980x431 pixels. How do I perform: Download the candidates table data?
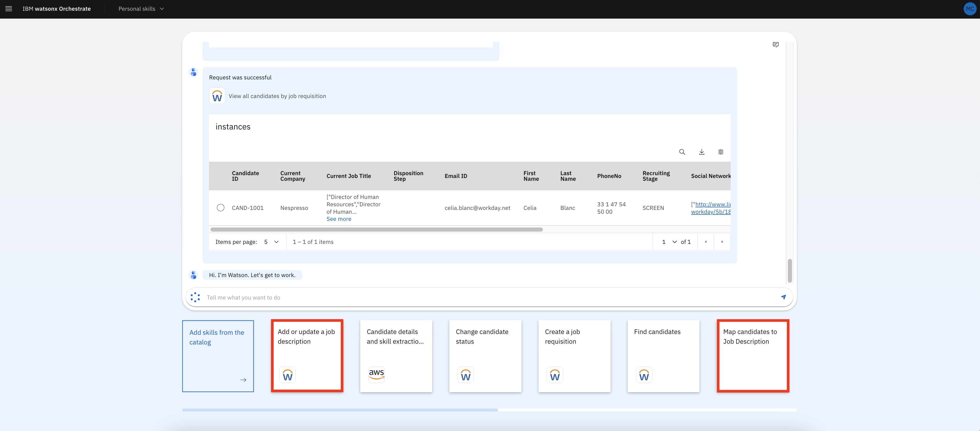coord(702,152)
